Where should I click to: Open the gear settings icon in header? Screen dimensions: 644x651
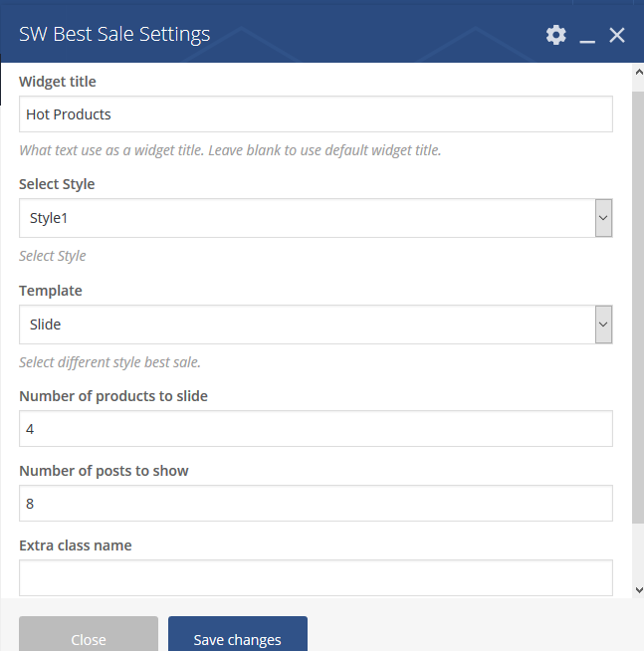pos(556,35)
